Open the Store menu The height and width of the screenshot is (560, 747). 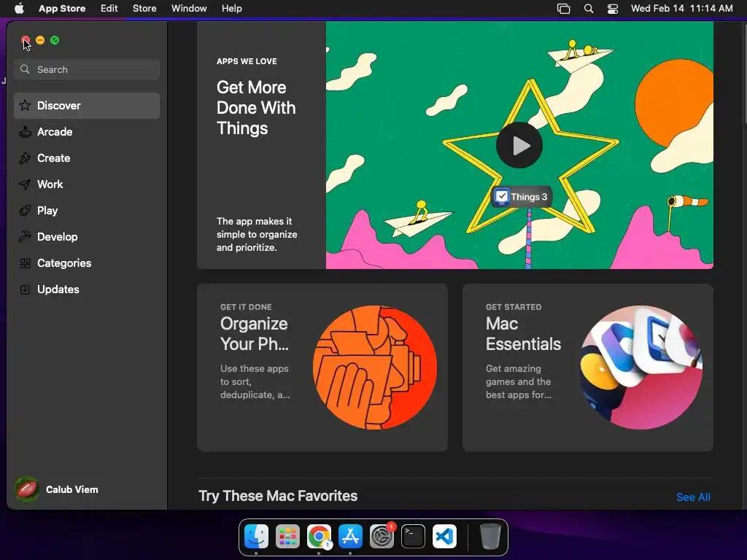point(144,8)
